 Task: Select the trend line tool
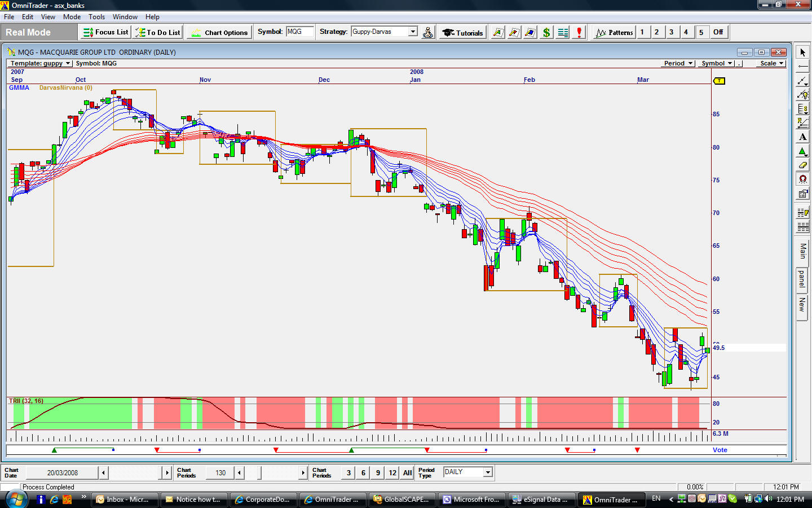[803, 81]
